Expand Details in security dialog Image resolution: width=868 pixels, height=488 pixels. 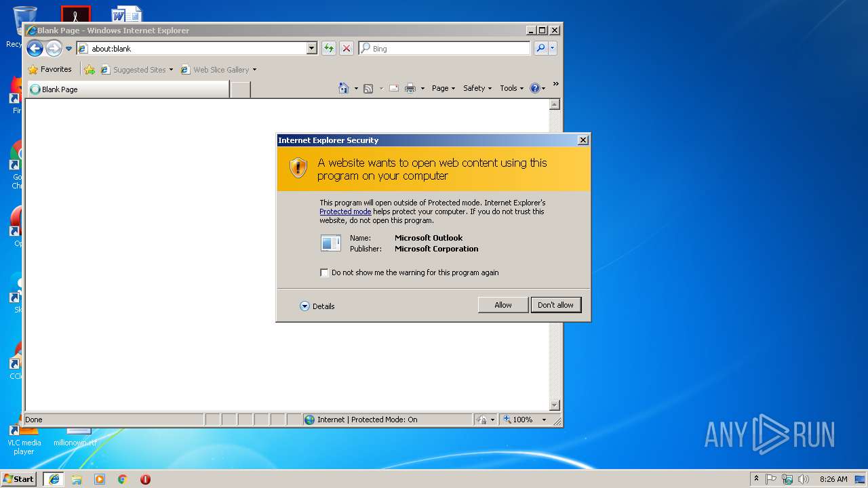317,306
